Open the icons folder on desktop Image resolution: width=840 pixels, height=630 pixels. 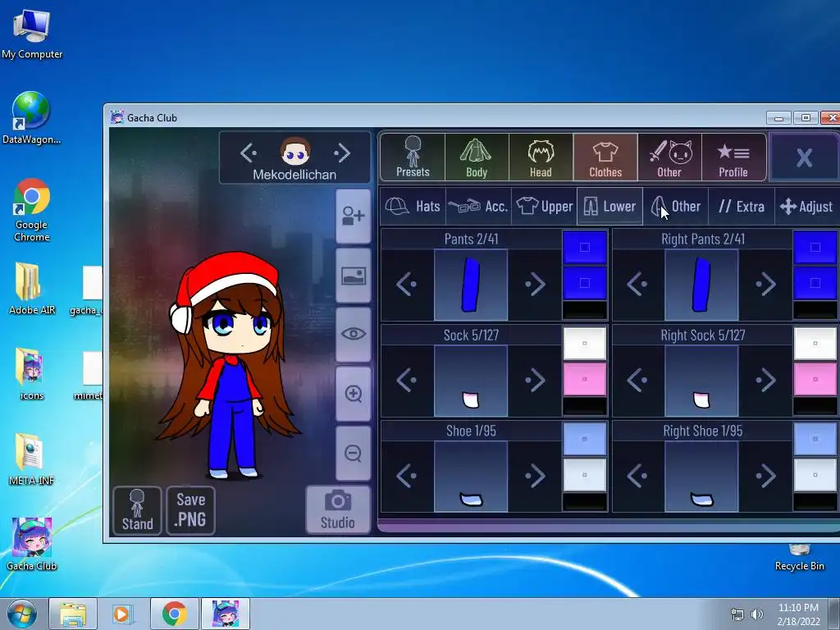[x=32, y=374]
